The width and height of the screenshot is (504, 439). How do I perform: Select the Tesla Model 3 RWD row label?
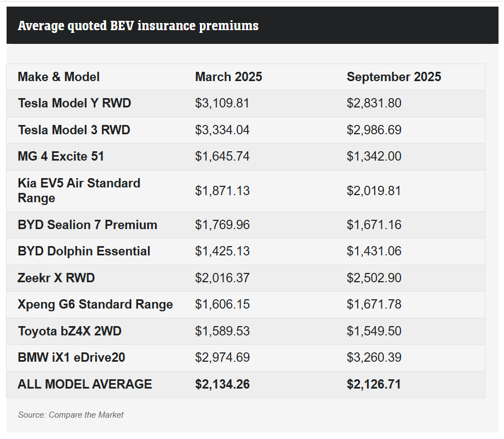coord(73,130)
